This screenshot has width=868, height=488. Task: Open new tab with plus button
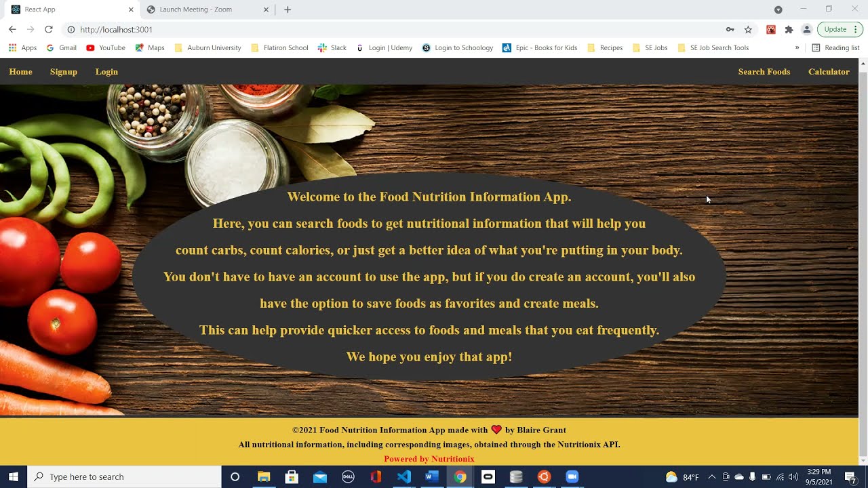coord(288,9)
